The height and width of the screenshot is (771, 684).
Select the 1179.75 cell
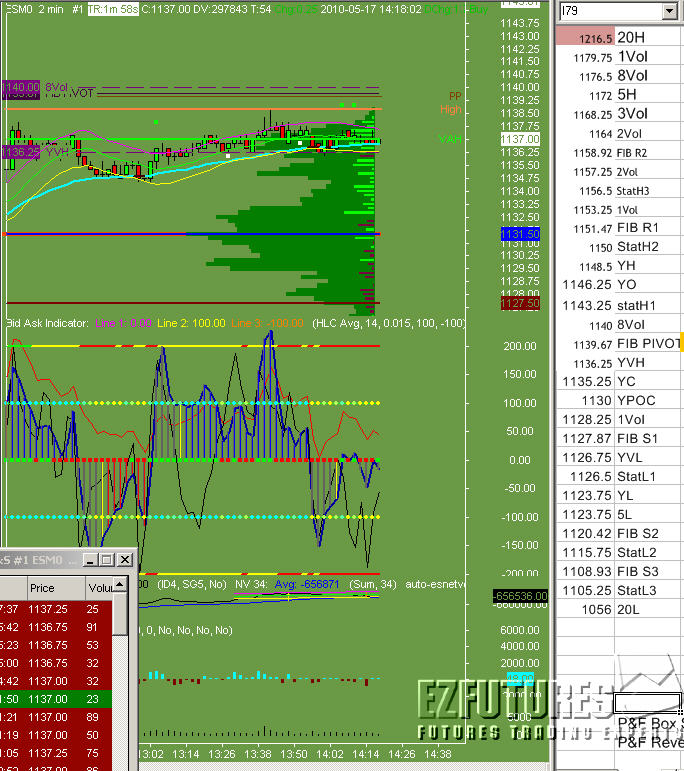[x=585, y=57]
